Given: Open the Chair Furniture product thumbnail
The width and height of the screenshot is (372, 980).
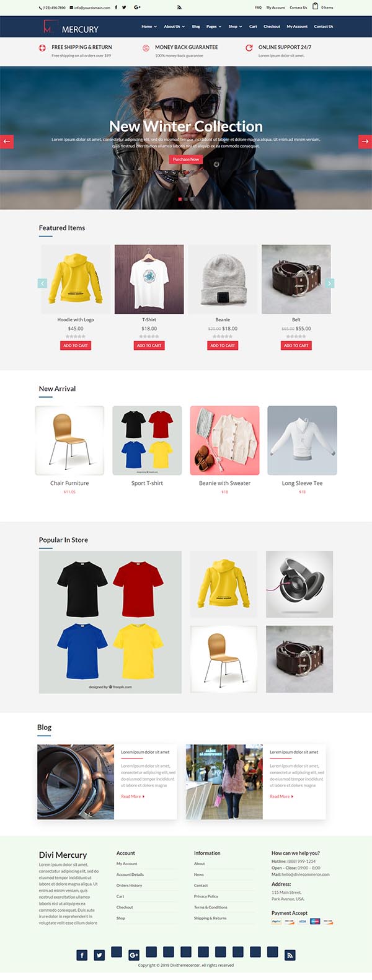Looking at the screenshot, I should point(69,440).
